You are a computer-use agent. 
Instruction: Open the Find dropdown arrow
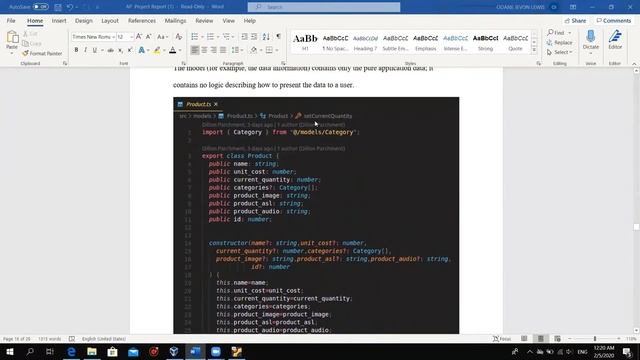570,33
